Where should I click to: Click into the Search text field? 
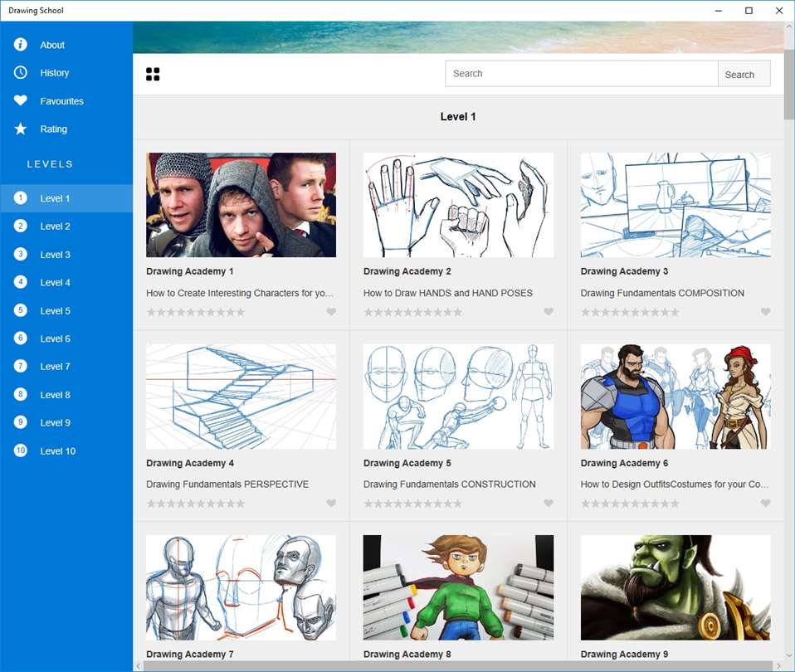[582, 74]
